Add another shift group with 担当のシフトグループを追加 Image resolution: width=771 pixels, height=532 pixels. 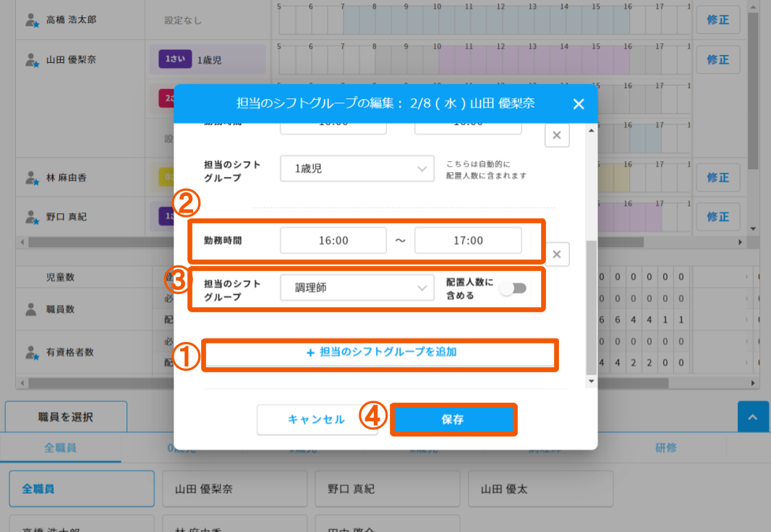[x=380, y=353]
